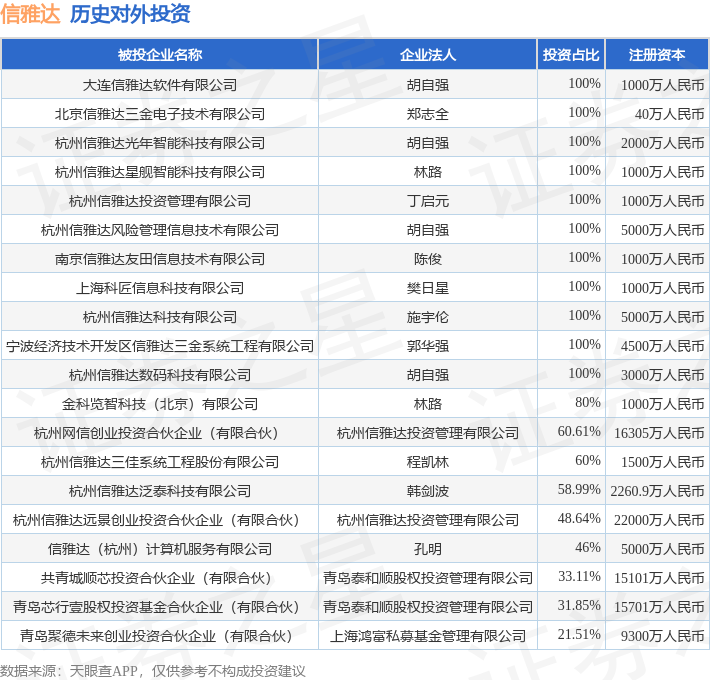Click legal person 郭华强
The image size is (710, 680).
427,346
